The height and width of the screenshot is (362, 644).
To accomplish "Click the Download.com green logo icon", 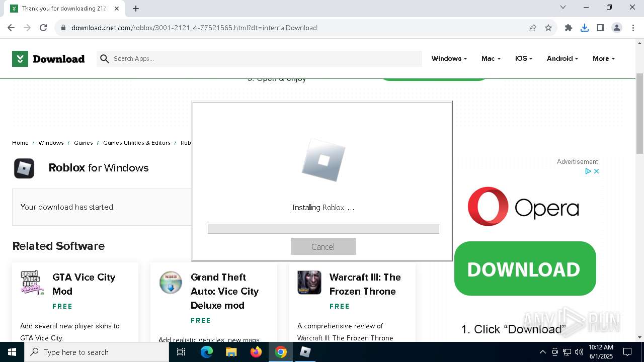I will (x=20, y=59).
